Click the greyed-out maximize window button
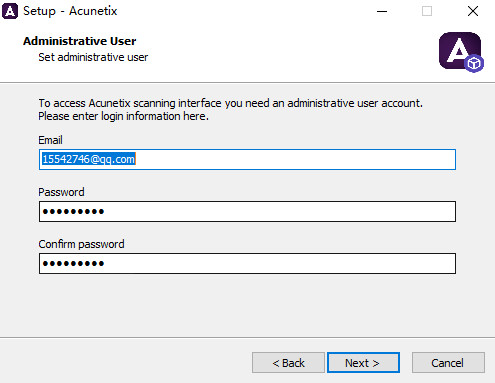This screenshot has height=383, width=495. [x=427, y=11]
